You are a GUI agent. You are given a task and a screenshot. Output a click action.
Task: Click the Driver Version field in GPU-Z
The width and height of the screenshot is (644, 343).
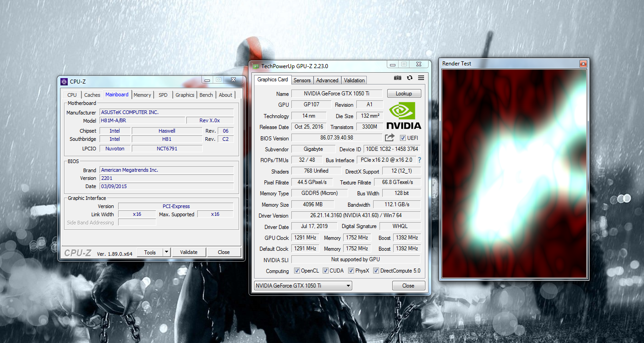[356, 215]
